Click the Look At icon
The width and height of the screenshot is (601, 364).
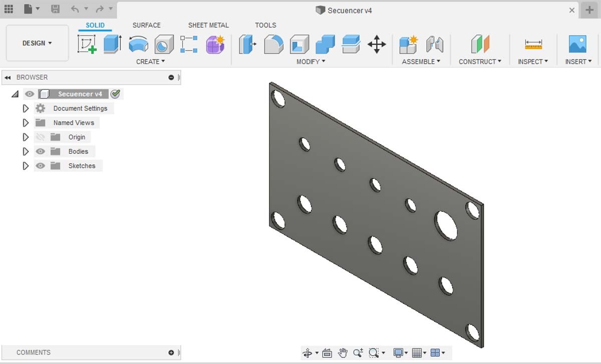(x=327, y=353)
